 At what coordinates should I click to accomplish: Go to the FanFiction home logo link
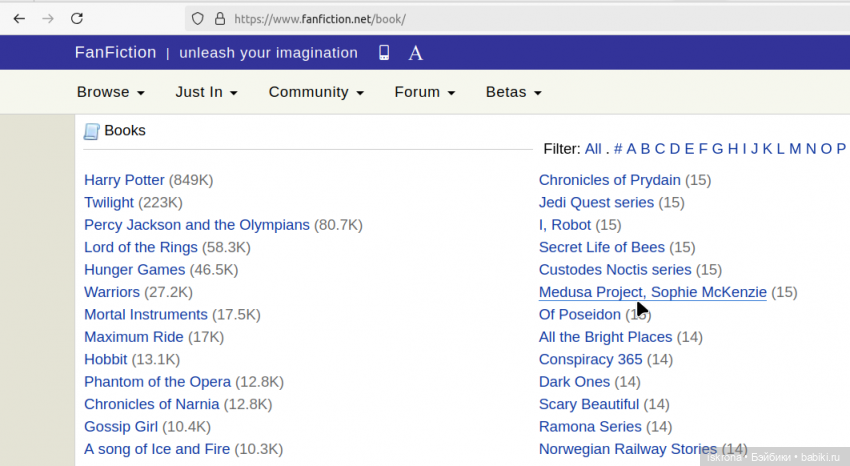[115, 53]
